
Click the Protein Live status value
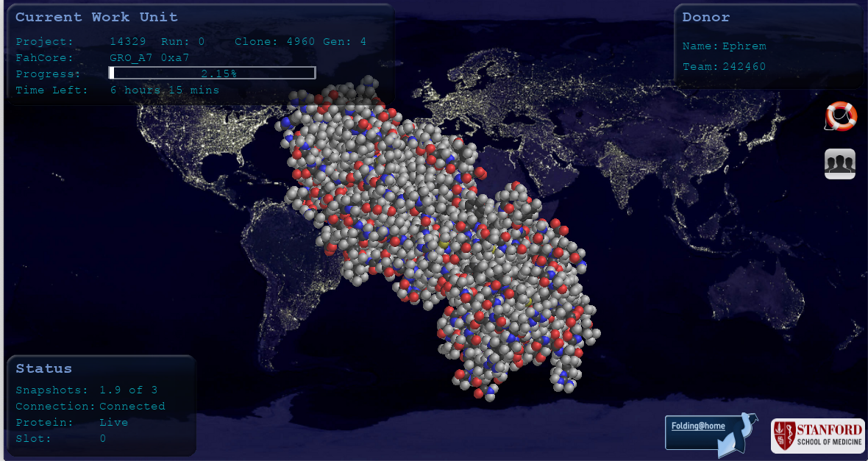point(114,423)
